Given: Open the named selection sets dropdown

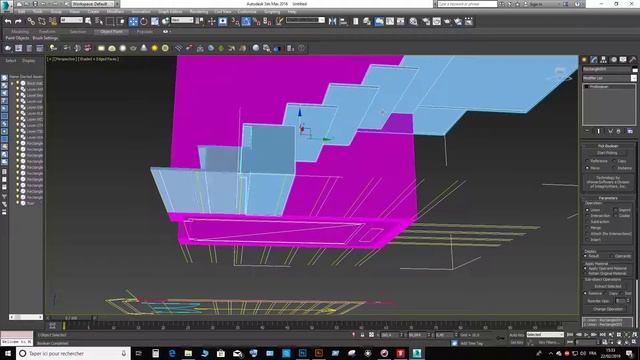Looking at the screenshot, I should tap(305, 20).
